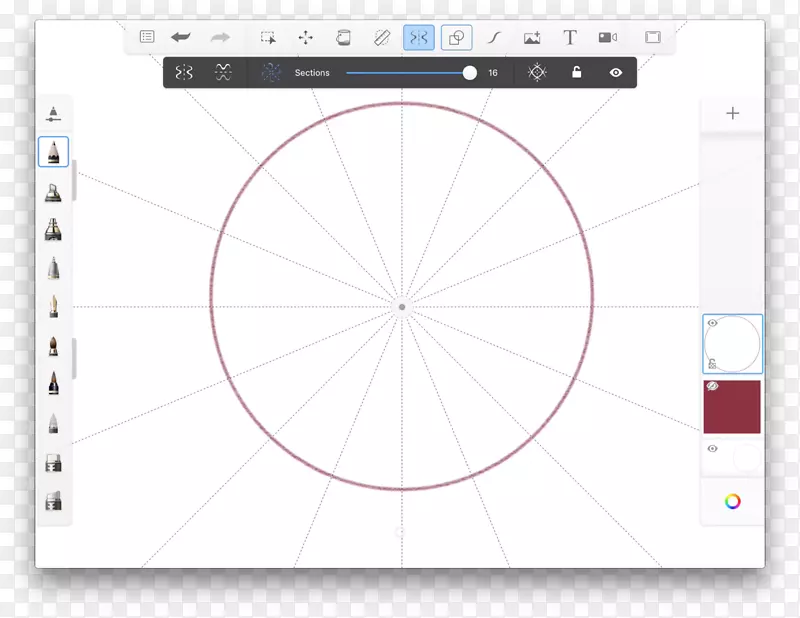Screen dimensions: 800x618
Task: Open the color wheel editor
Action: (x=733, y=502)
